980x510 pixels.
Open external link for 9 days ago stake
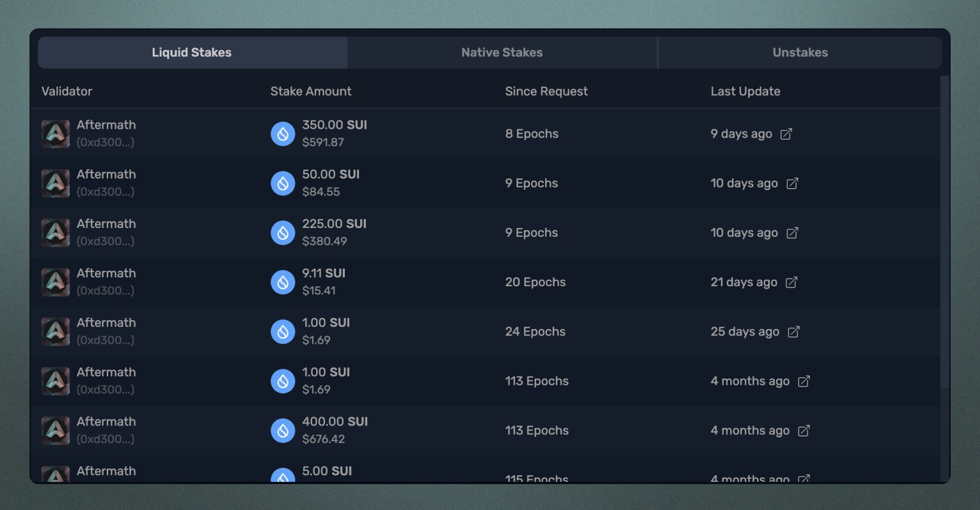[x=786, y=134]
